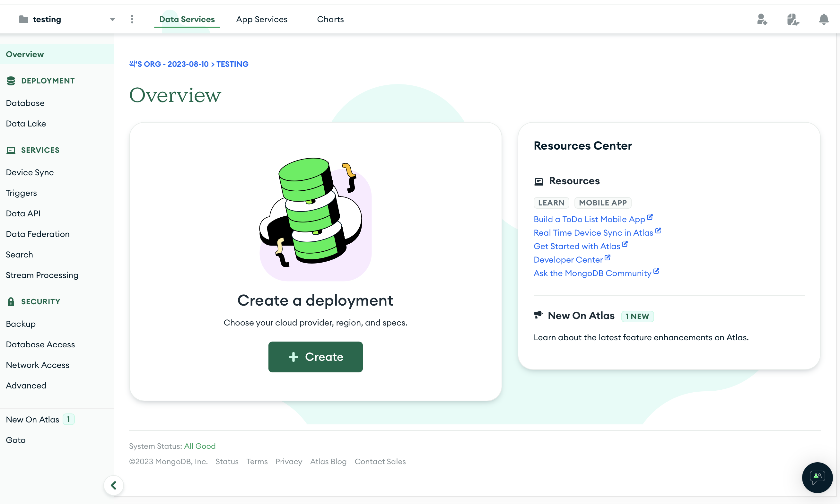This screenshot has width=840, height=504.
Task: Select Overview in the sidebar
Action: 57,54
